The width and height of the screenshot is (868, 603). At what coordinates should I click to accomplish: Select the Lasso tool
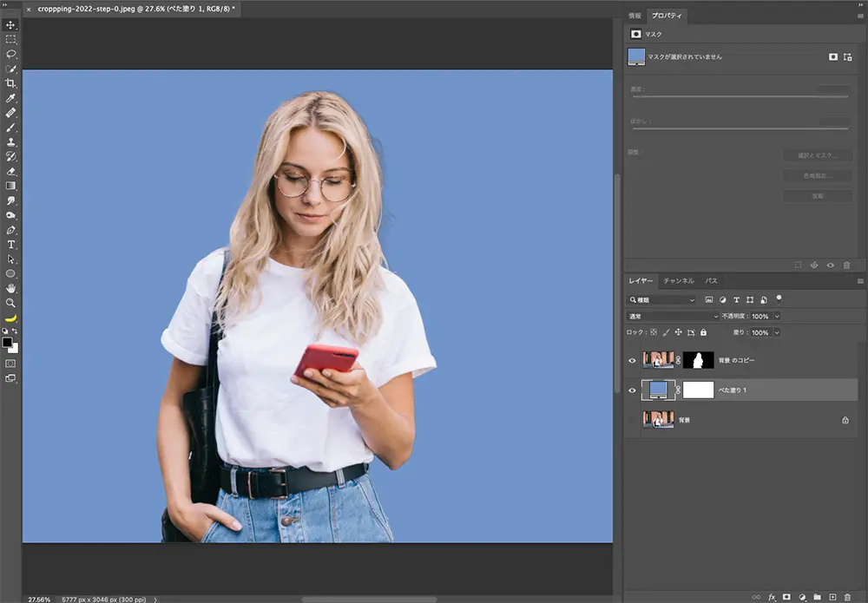[x=10, y=54]
